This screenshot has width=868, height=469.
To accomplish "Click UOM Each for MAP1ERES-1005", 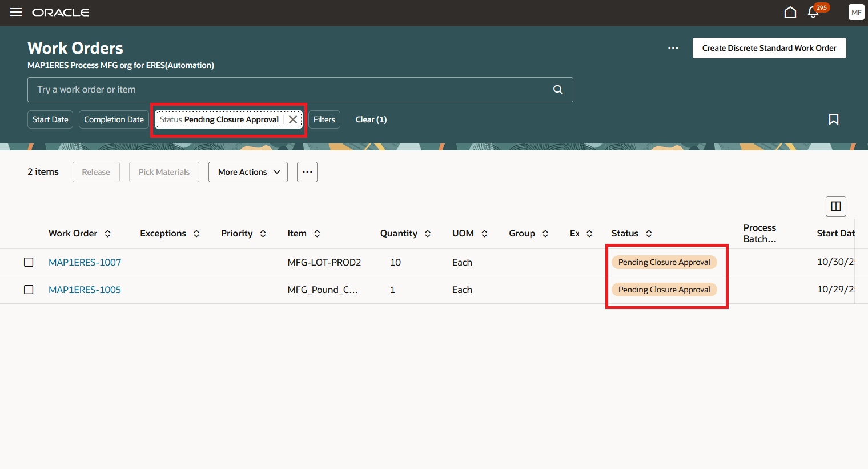I will point(462,290).
